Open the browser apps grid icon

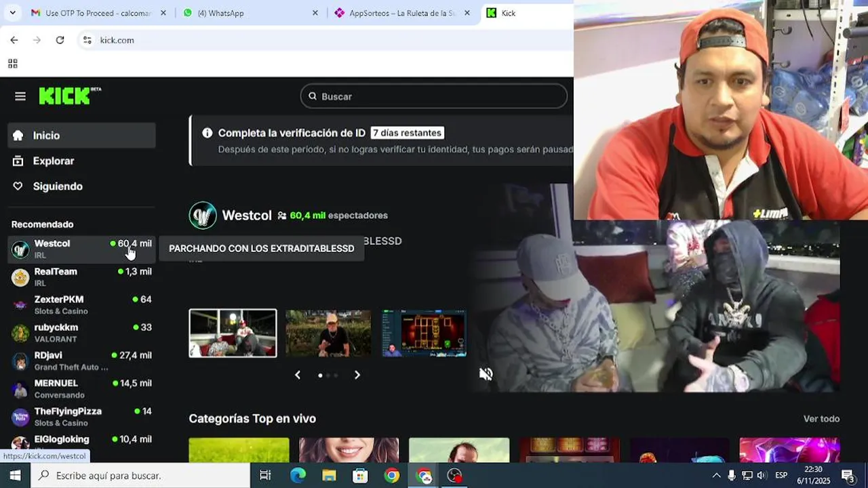tap(12, 64)
